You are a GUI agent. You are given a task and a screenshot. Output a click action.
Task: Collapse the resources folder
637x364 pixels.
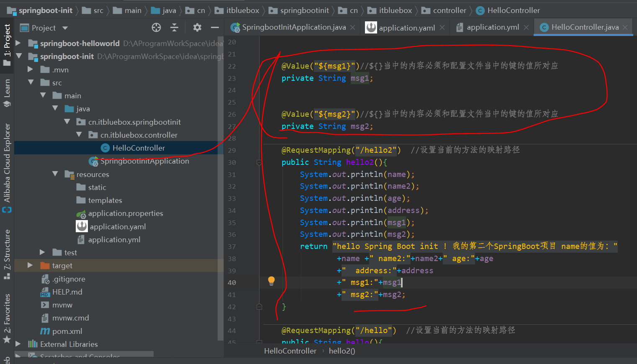pos(55,174)
